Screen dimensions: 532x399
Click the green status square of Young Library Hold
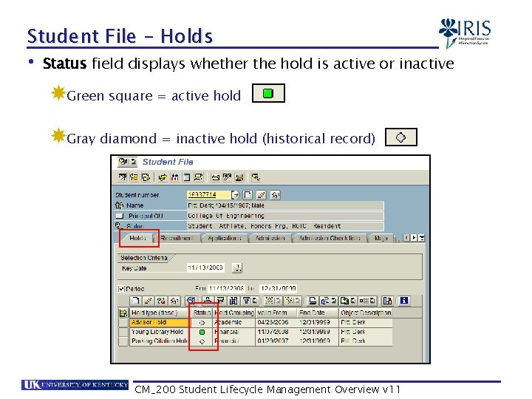click(202, 332)
